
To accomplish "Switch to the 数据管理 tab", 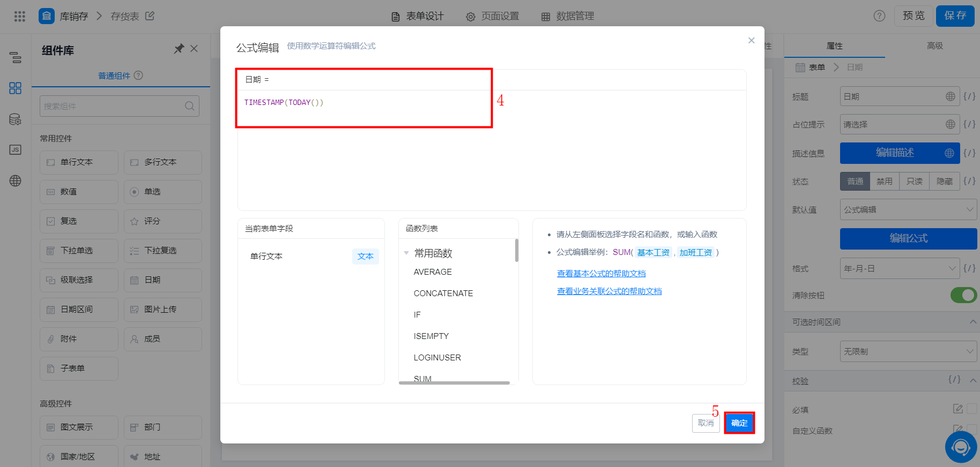I will 567,16.
